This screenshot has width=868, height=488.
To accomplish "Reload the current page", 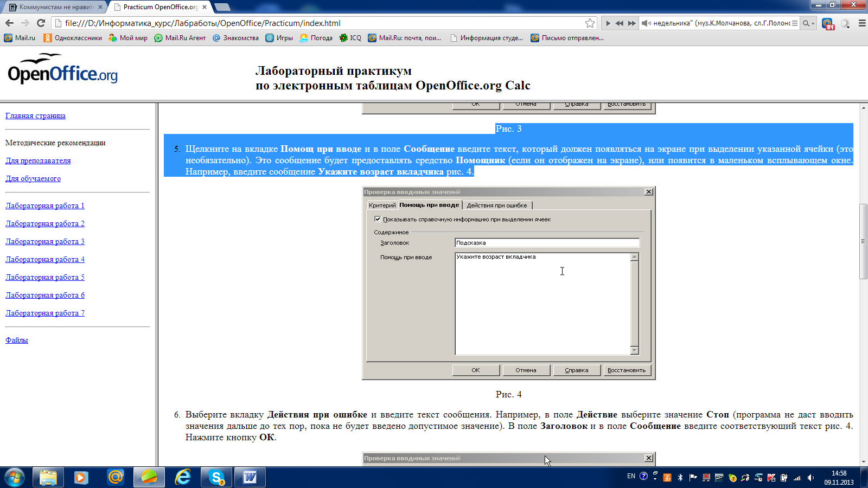I will pyautogui.click(x=41, y=23).
